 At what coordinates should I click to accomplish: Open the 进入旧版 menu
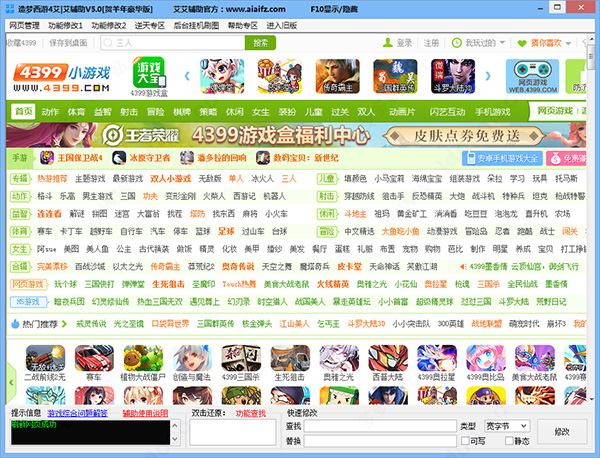tap(282, 26)
